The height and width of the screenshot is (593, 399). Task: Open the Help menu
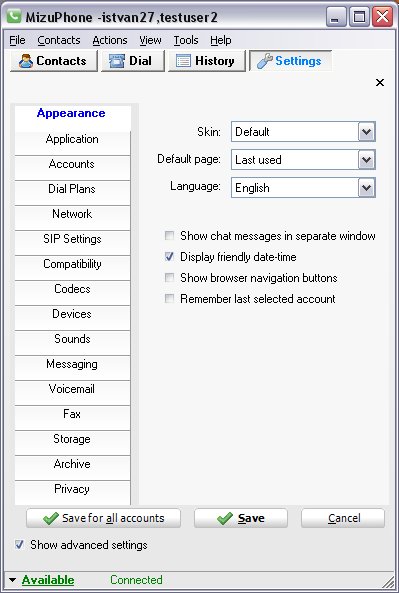pyautogui.click(x=220, y=40)
